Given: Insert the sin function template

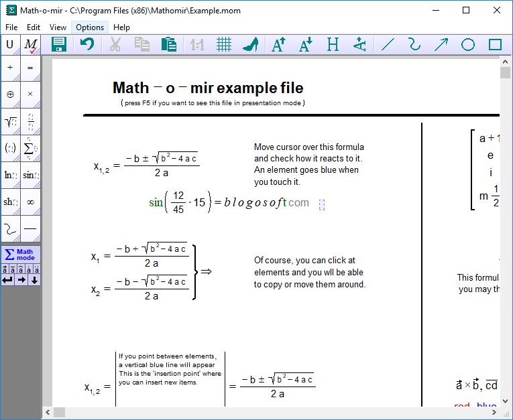Looking at the screenshot, I should click(x=30, y=176).
